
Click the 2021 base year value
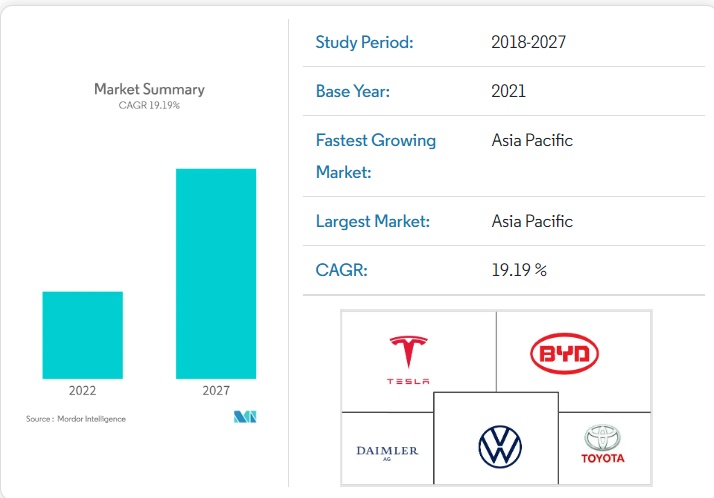pos(509,91)
